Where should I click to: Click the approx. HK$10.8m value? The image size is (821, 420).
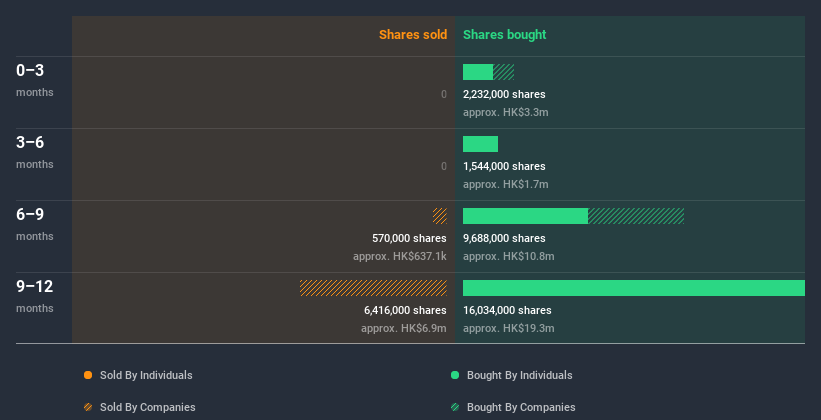coord(508,256)
